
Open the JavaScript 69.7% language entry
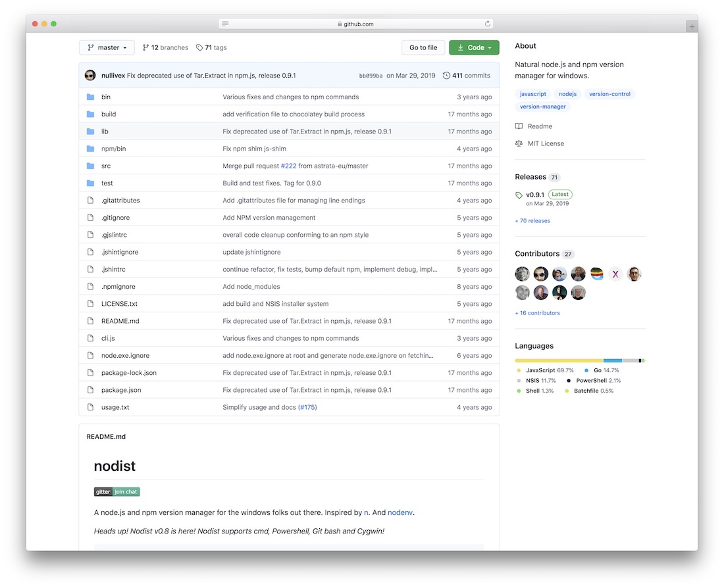[x=546, y=370]
